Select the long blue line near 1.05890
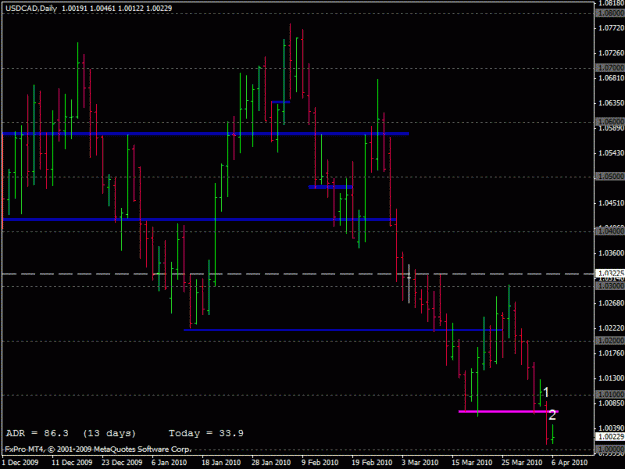Screen dimensions: 625x469 (x=205, y=133)
